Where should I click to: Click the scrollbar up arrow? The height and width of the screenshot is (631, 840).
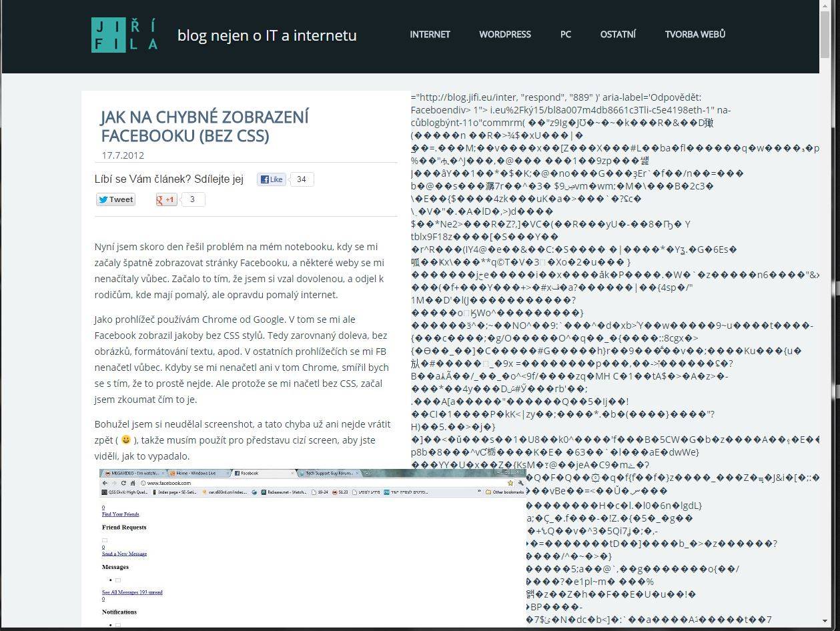point(827,5)
